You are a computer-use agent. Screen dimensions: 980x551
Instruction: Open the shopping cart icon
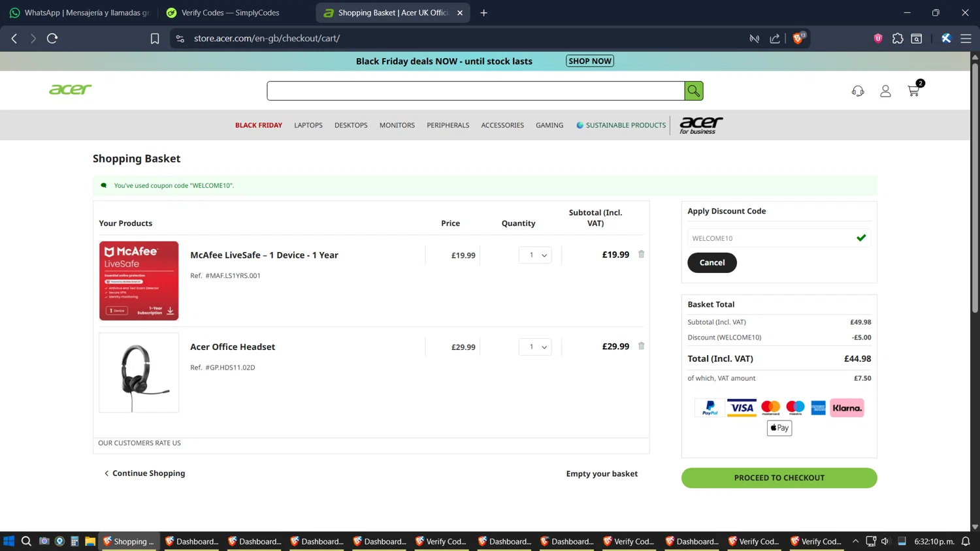[914, 91]
